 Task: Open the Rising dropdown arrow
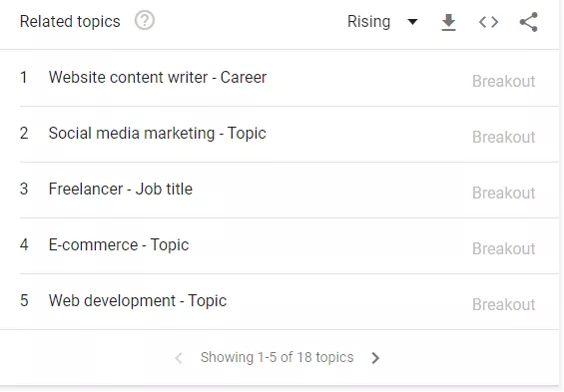(412, 22)
